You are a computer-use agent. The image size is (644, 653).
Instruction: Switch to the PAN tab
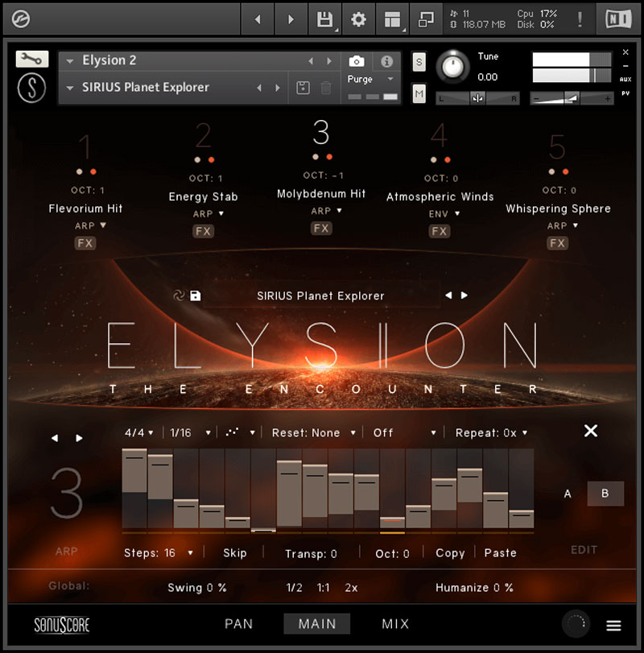pyautogui.click(x=238, y=624)
